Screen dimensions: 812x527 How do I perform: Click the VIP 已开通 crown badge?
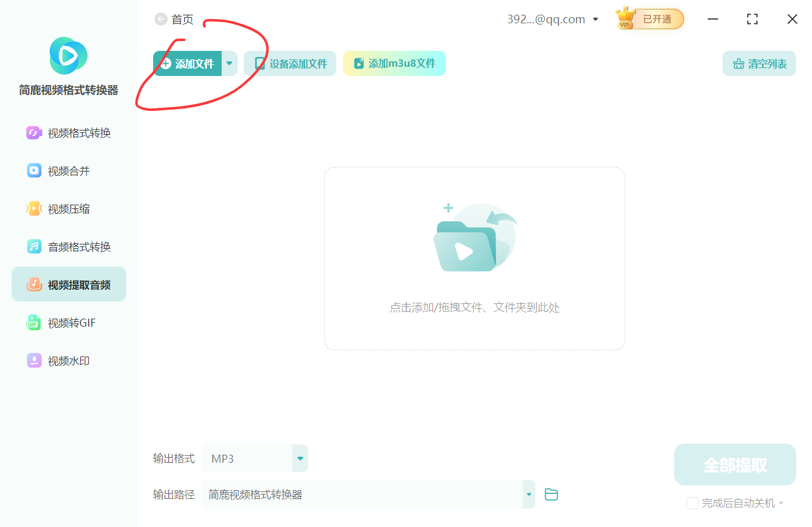(648, 19)
